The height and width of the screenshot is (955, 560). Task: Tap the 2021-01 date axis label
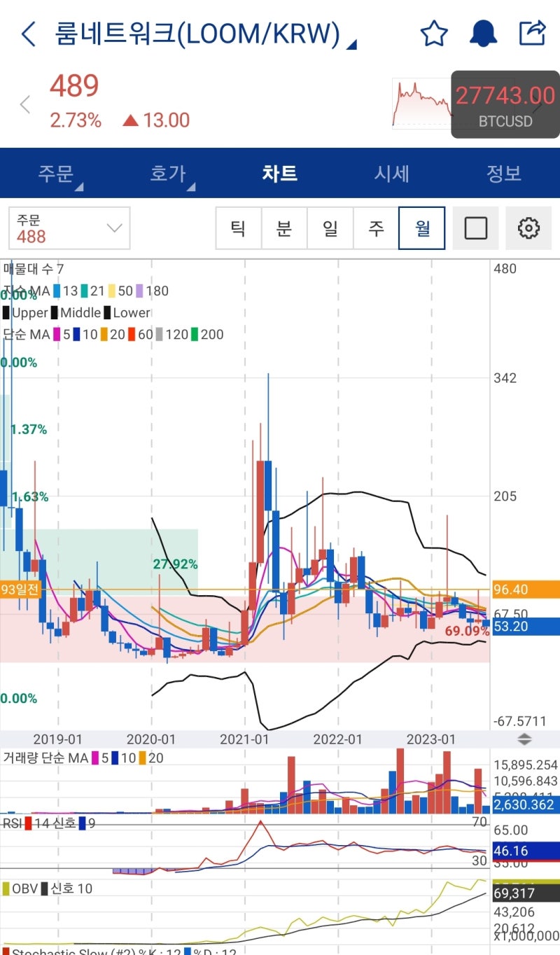244,739
